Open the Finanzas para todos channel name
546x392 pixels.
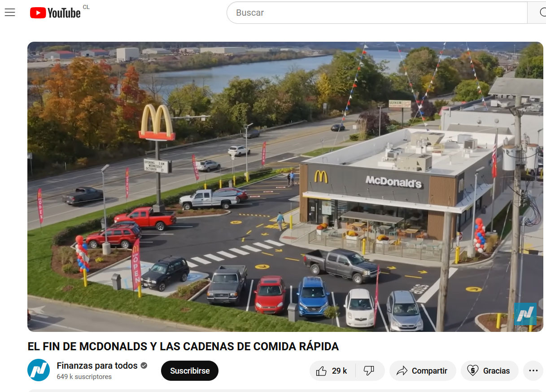[97, 366]
